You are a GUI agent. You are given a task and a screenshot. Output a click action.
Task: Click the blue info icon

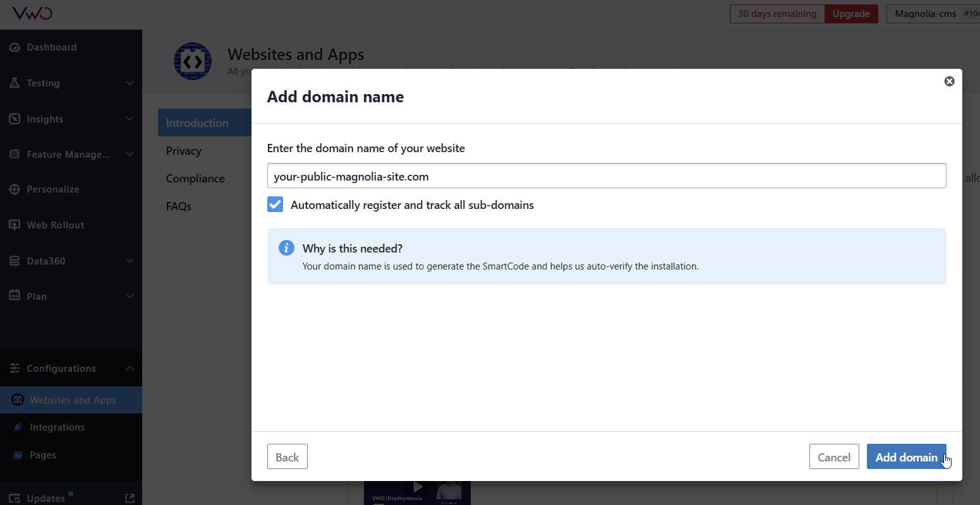click(x=286, y=248)
